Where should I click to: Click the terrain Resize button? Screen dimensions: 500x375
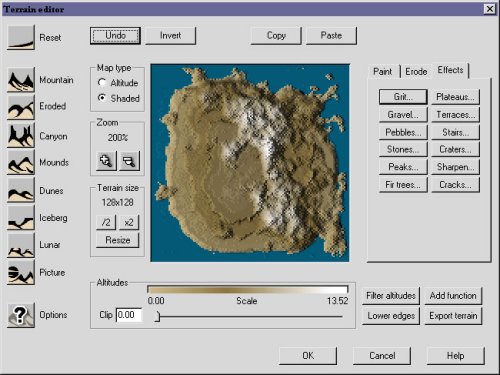pyautogui.click(x=118, y=240)
